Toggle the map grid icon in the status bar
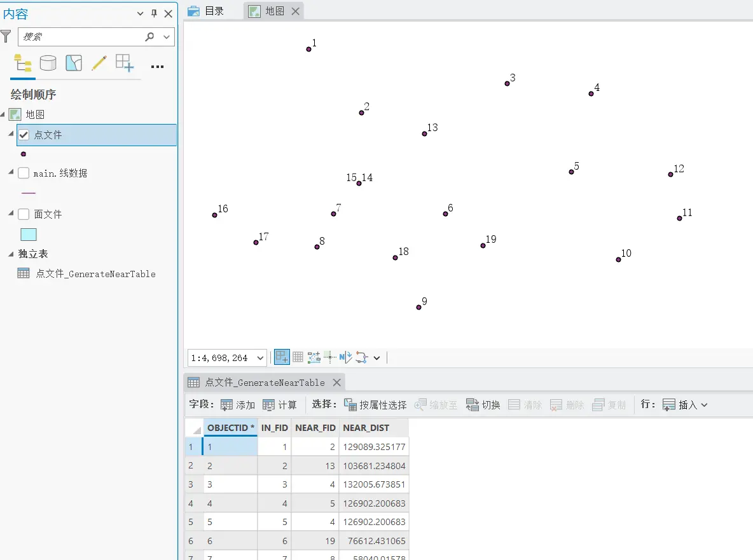 pos(298,358)
